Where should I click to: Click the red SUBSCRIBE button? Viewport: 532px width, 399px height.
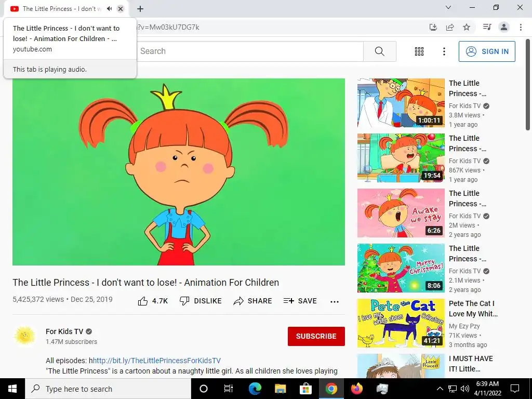(316, 336)
